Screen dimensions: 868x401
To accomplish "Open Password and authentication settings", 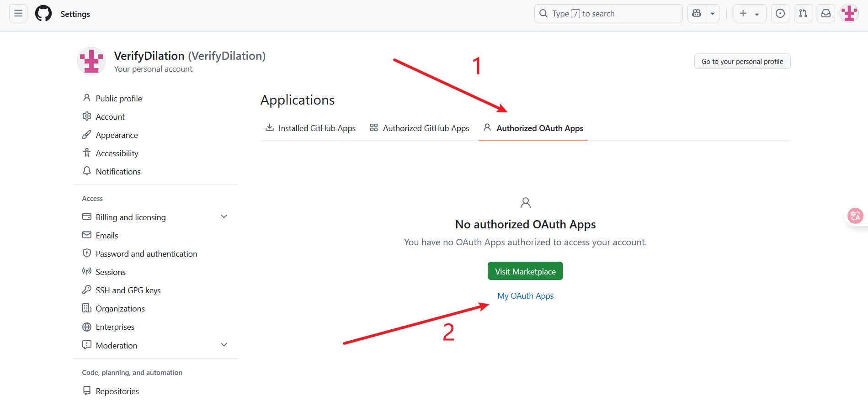I will point(146,254).
